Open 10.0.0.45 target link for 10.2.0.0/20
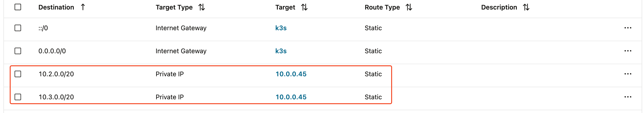Screen dimensions: 644x113 pos(291,74)
